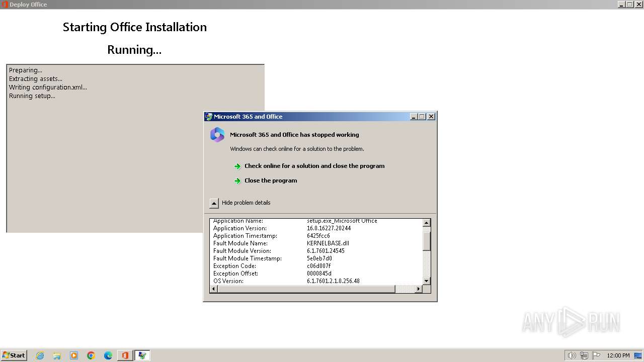Select application timestamp 6425fcc6
This screenshot has width=644, height=362.
pyautogui.click(x=318, y=236)
